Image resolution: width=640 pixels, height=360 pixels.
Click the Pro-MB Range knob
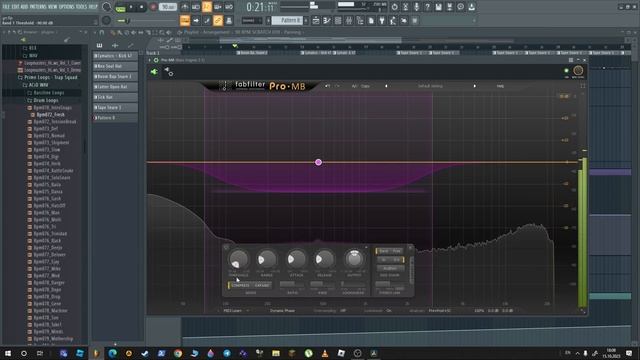(267, 259)
